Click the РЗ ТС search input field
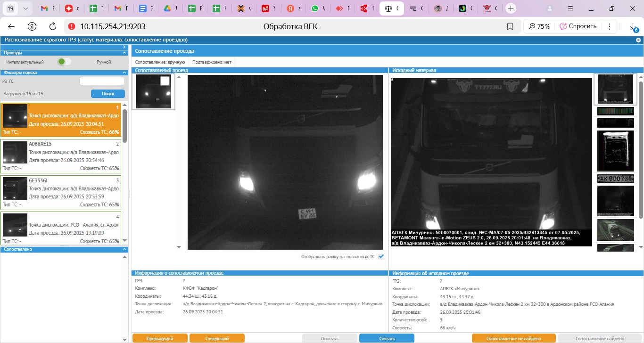Screen dimensions: 644x343 tap(102, 81)
